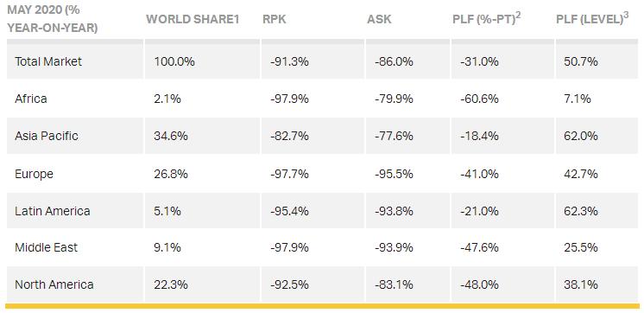Click the Latin America row label
The image size is (644, 313).
53,211
